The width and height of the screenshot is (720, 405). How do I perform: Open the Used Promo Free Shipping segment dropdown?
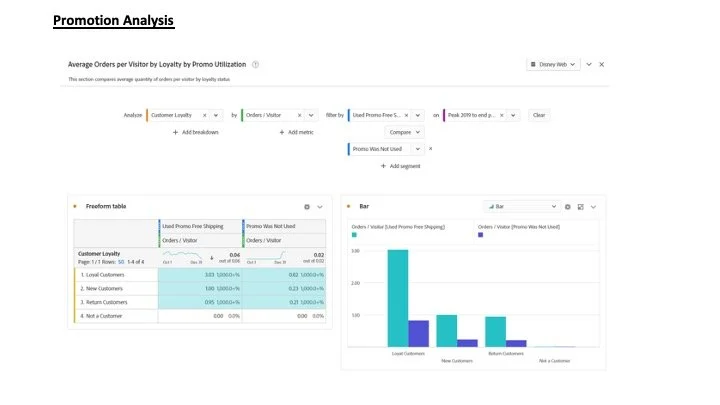point(417,115)
